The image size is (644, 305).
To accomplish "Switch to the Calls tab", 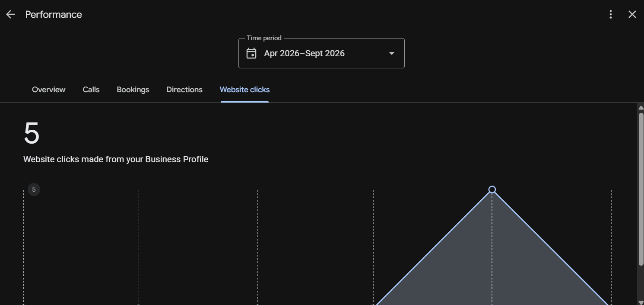I will pos(91,90).
